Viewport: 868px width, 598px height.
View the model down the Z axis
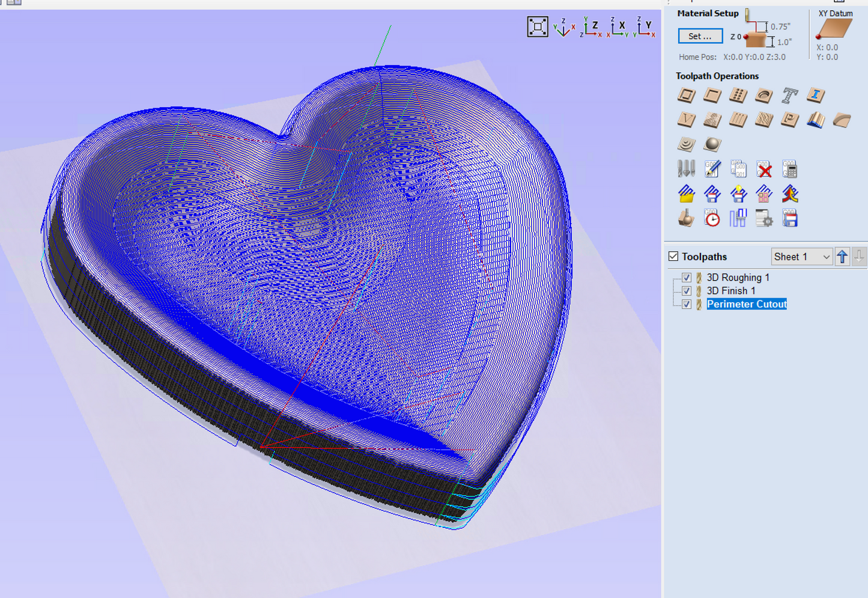591,28
